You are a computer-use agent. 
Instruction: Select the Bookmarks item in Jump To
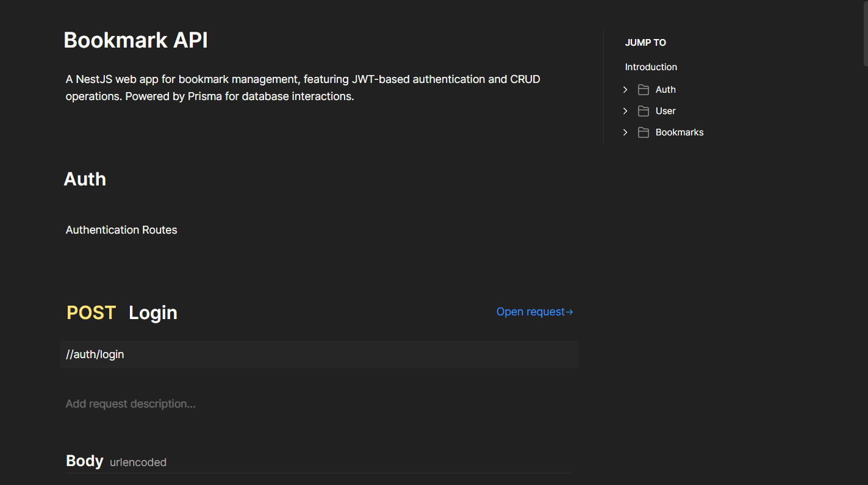[680, 132]
